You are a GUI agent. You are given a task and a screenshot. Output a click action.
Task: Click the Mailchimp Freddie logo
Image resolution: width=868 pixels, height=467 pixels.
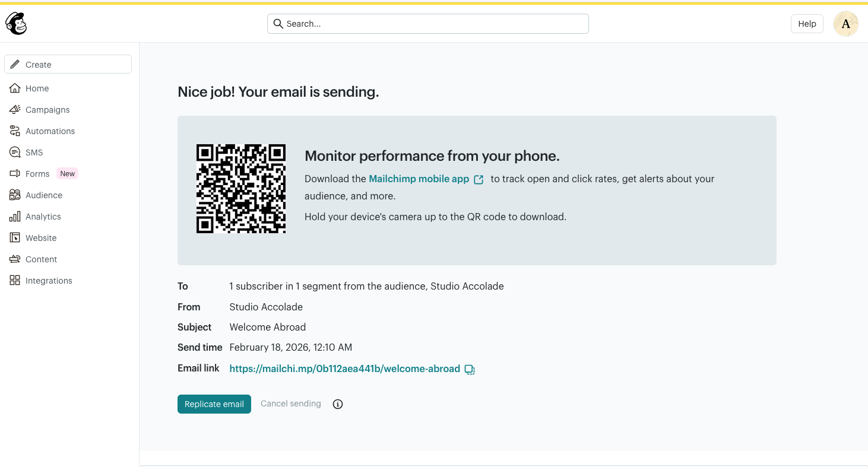point(16,24)
